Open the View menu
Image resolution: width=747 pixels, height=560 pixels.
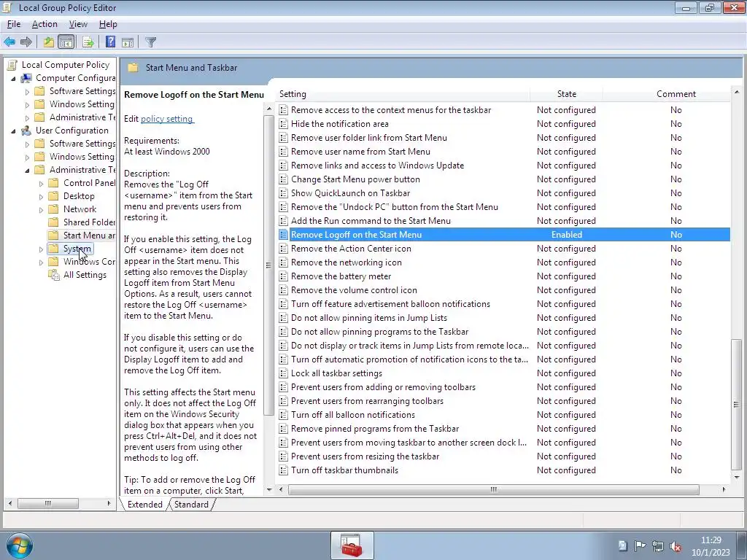[78, 24]
